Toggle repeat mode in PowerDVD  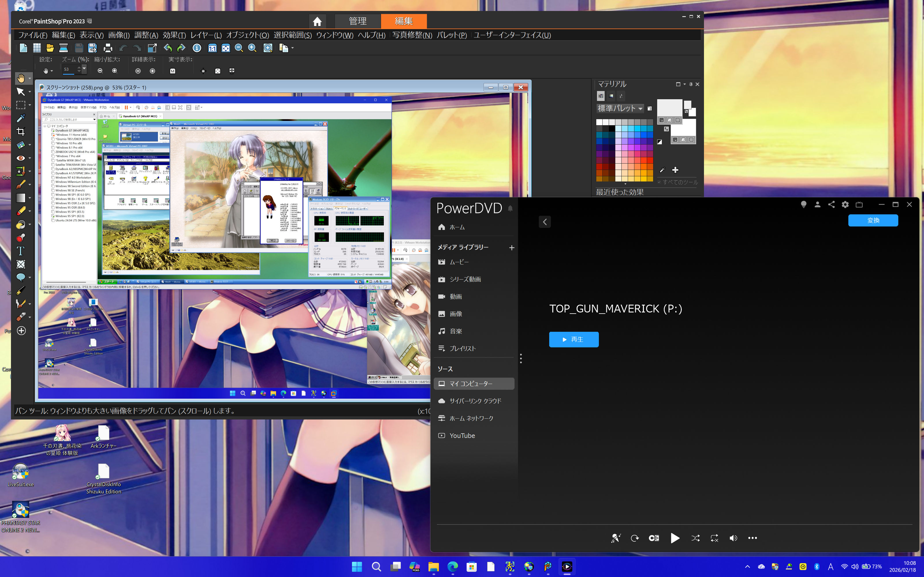714,538
